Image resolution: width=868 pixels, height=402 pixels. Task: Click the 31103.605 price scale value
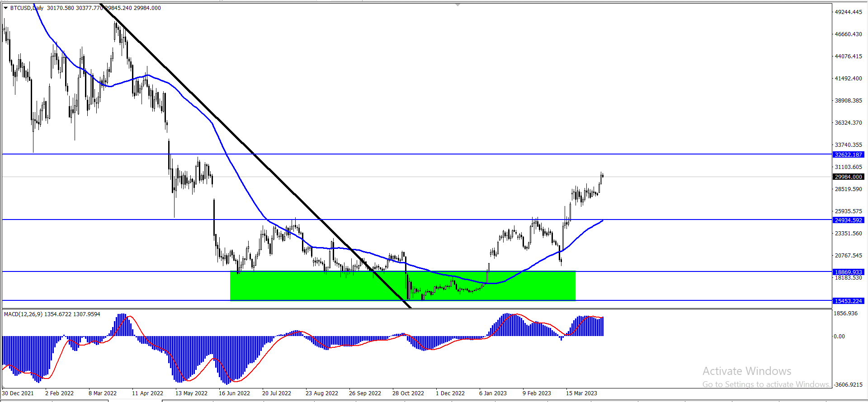pyautogui.click(x=848, y=167)
